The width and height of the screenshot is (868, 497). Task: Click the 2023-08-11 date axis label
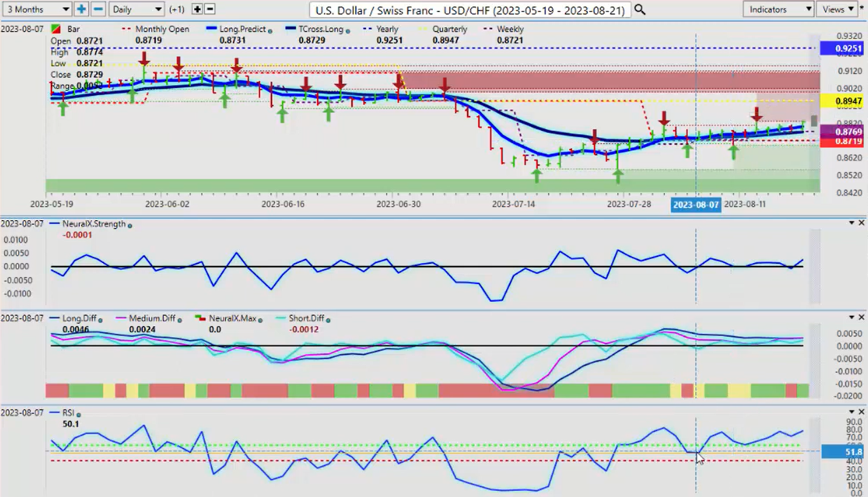click(745, 204)
